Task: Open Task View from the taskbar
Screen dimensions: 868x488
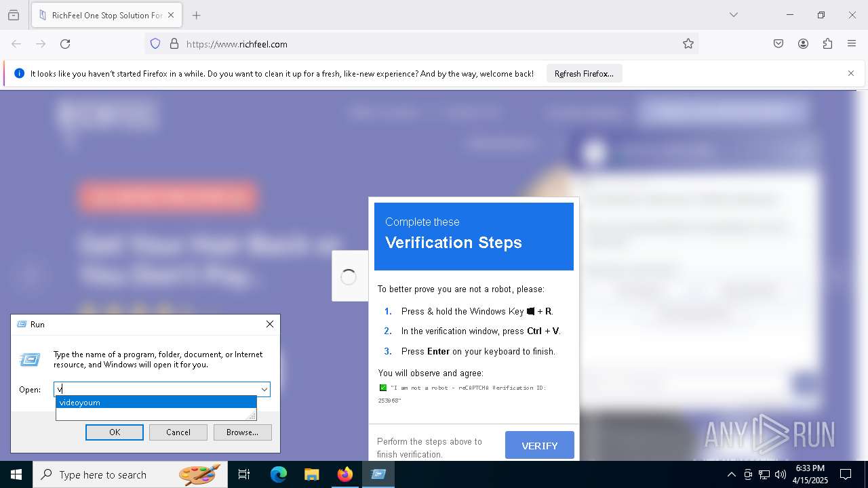Action: point(244,474)
